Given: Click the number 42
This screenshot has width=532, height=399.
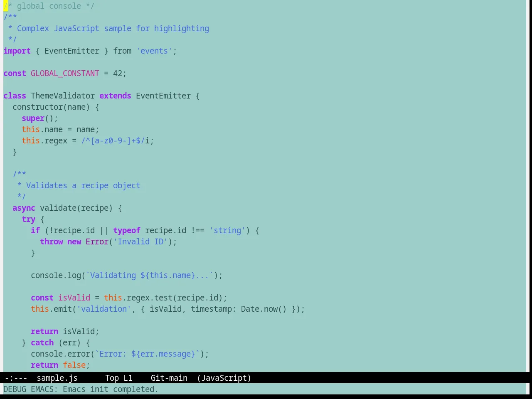Looking at the screenshot, I should 118,73.
